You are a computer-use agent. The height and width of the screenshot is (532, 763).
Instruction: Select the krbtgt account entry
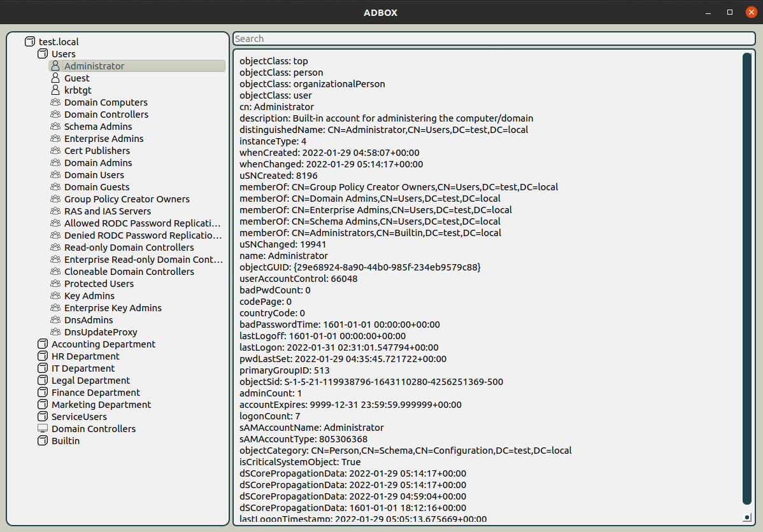click(78, 90)
